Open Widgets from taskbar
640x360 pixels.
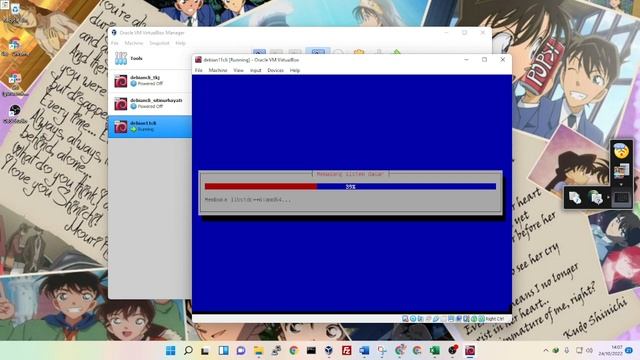point(223,350)
